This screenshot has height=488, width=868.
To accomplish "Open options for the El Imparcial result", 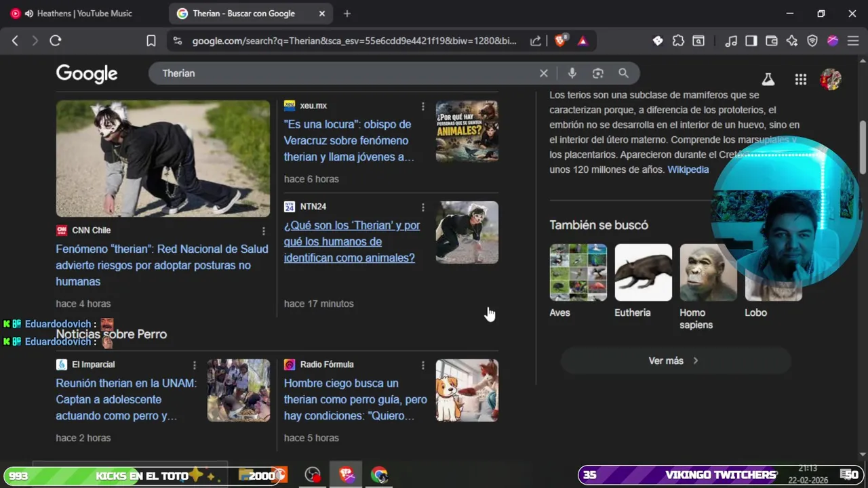I will pos(194,365).
